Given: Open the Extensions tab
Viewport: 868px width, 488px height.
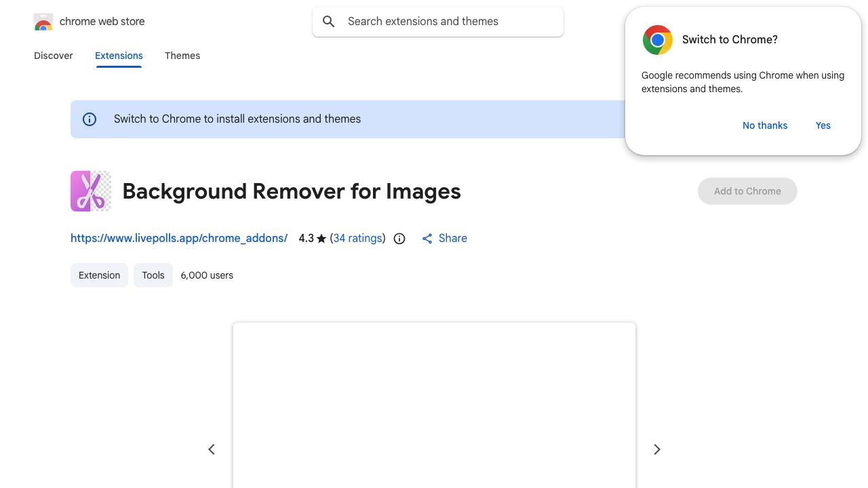Looking at the screenshot, I should (x=119, y=56).
